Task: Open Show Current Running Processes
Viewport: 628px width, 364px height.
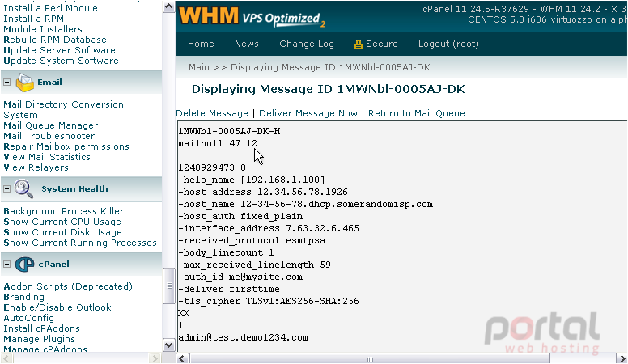Action: [x=79, y=243]
